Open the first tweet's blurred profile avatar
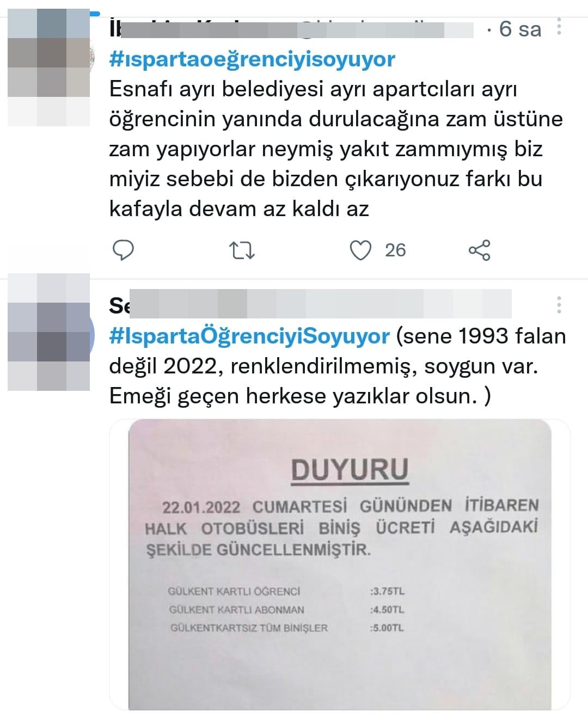 pos(48,68)
